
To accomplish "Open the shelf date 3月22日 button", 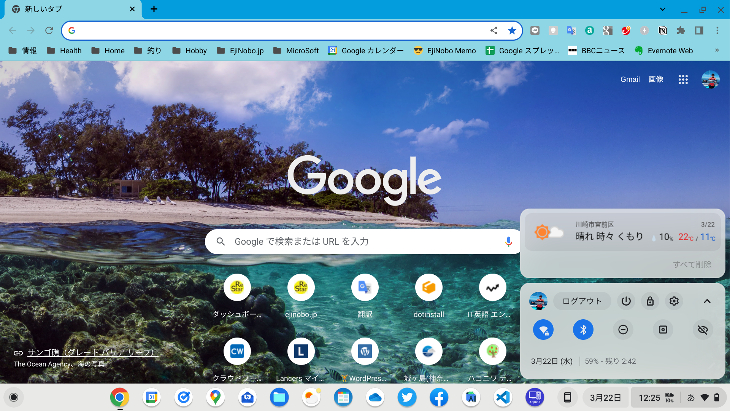I will tap(605, 398).
